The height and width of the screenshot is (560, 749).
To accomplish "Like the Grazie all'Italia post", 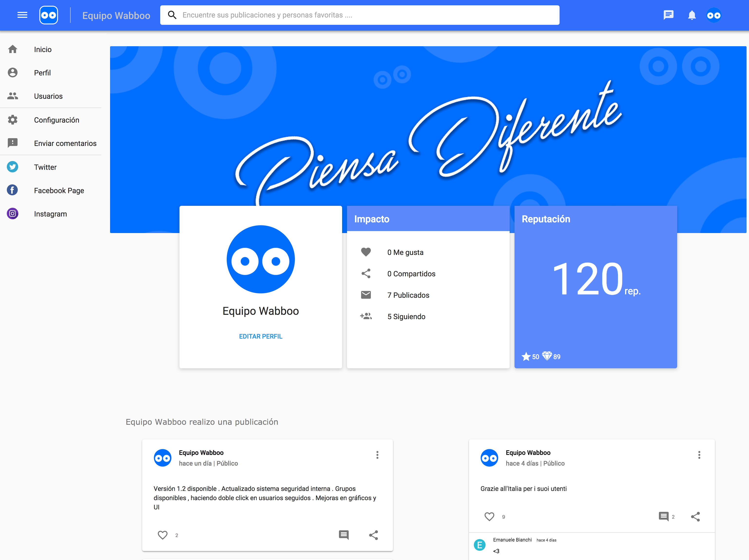I will [x=489, y=516].
